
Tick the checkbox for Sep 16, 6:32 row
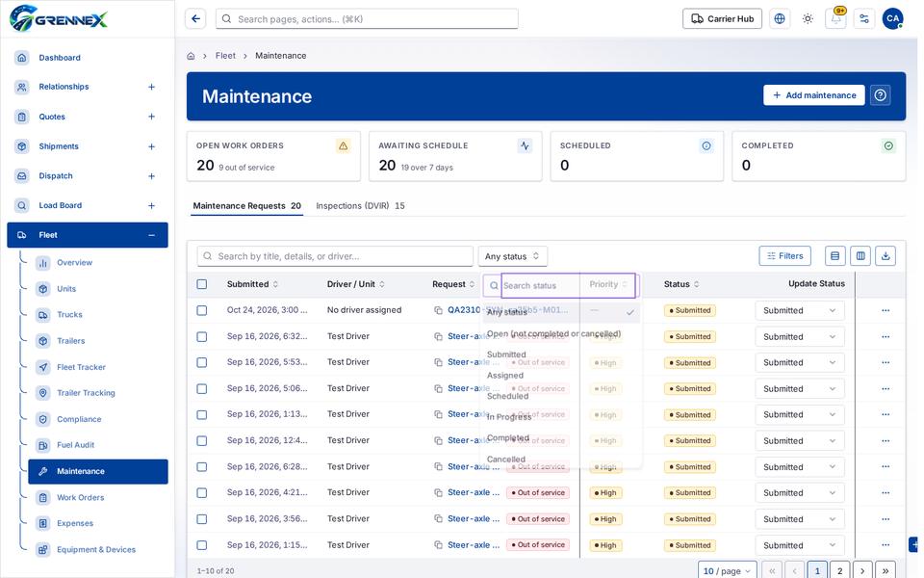(x=202, y=337)
